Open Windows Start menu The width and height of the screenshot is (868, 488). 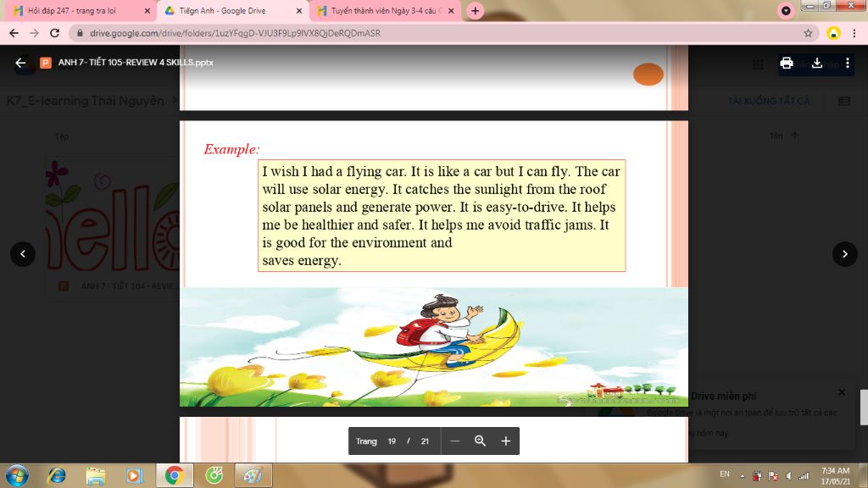[17, 476]
